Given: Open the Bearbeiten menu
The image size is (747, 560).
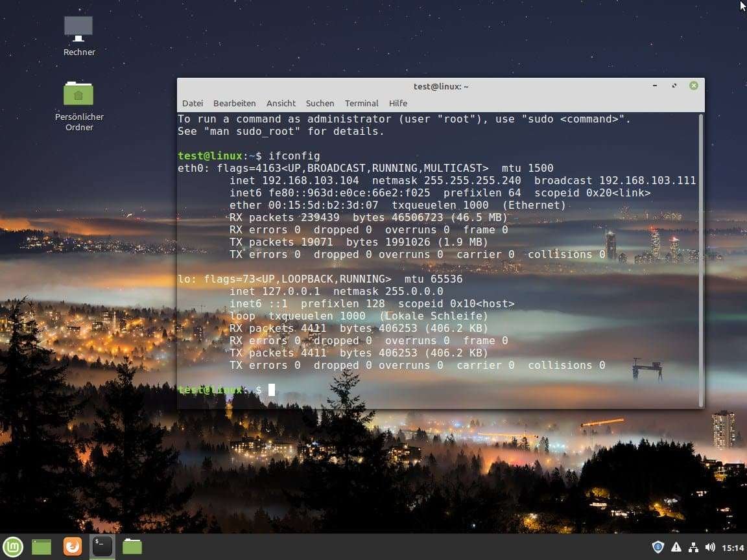Looking at the screenshot, I should 234,103.
